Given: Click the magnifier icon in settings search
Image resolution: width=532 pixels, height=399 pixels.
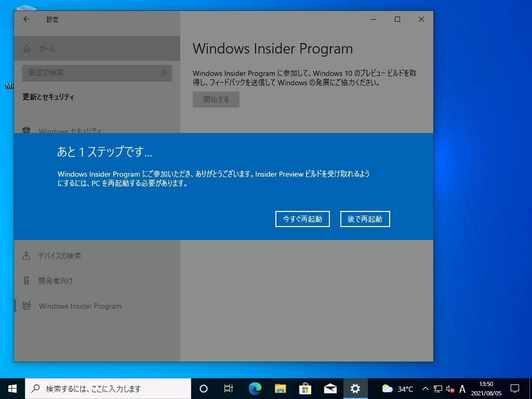Looking at the screenshot, I should tap(164, 73).
